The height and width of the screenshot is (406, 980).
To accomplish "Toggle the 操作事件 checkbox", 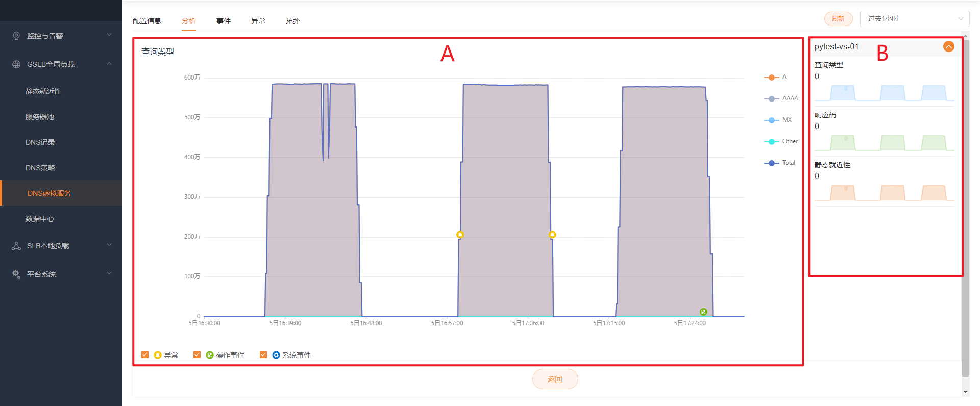I will 197,354.
